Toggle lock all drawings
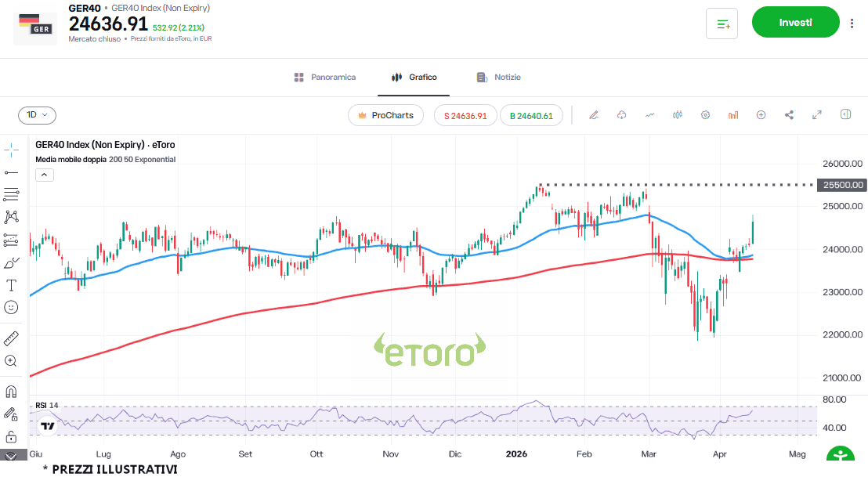Screen dimensions: 868x477 click(11, 436)
